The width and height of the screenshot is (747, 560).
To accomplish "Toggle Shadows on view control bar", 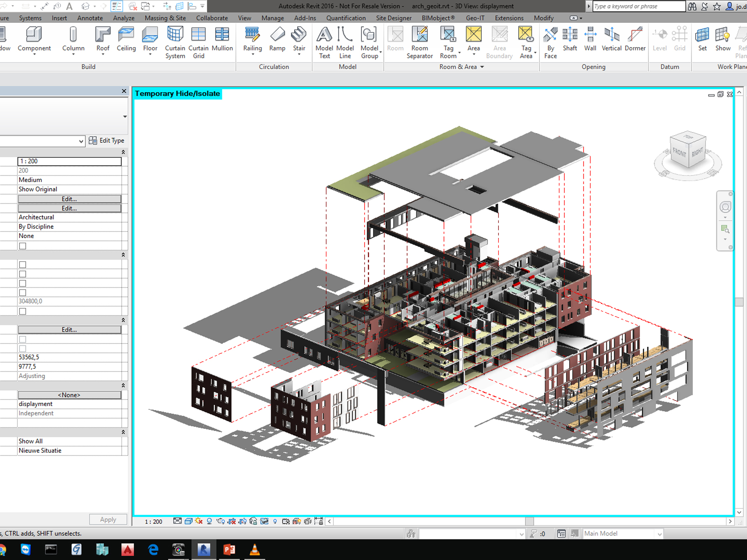I will click(x=210, y=521).
